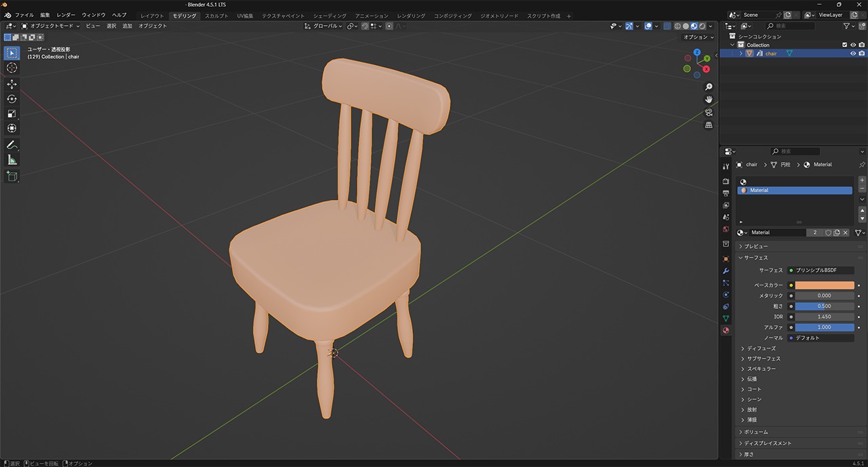Choose the Scale tool
Screen dimensions: 868x467
[12, 114]
